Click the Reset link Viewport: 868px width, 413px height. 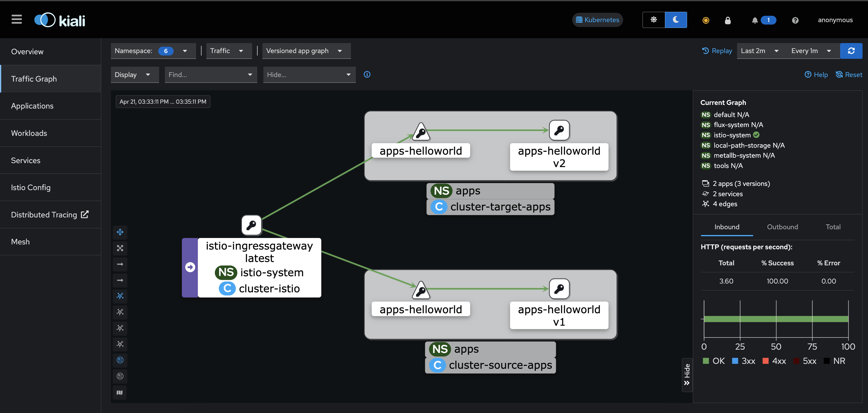tap(849, 75)
